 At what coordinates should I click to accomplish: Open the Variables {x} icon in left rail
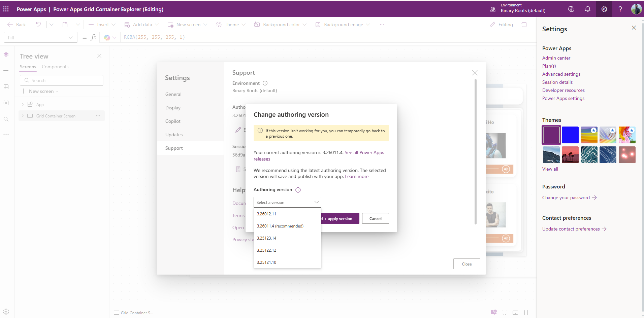pyautogui.click(x=6, y=103)
